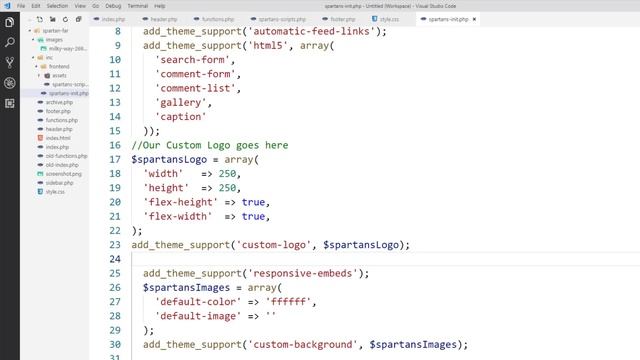
Task: Click the Refresh Explorer icon
Action: (65, 19)
